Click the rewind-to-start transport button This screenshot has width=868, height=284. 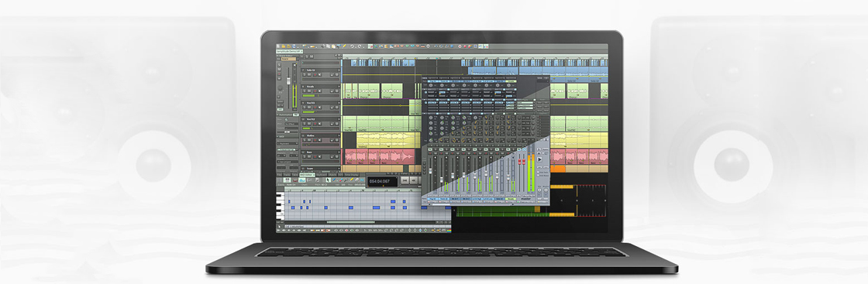(x=405, y=180)
